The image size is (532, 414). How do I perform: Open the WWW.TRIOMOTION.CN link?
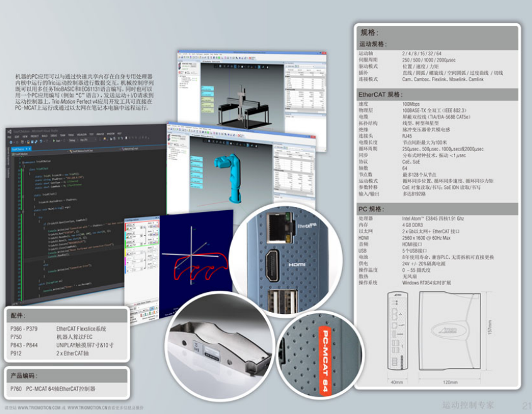coord(87,408)
